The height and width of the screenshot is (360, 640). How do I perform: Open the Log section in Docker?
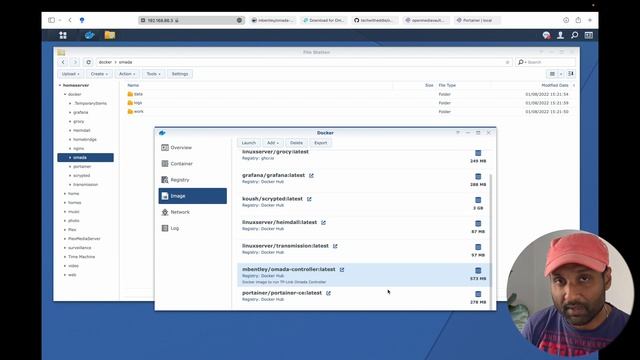point(193,228)
